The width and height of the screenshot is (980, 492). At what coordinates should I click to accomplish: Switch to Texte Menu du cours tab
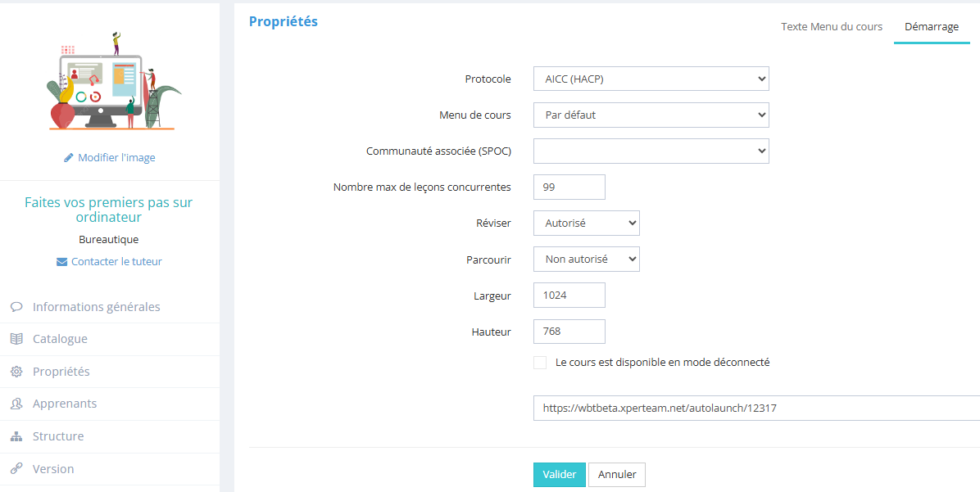tap(832, 27)
